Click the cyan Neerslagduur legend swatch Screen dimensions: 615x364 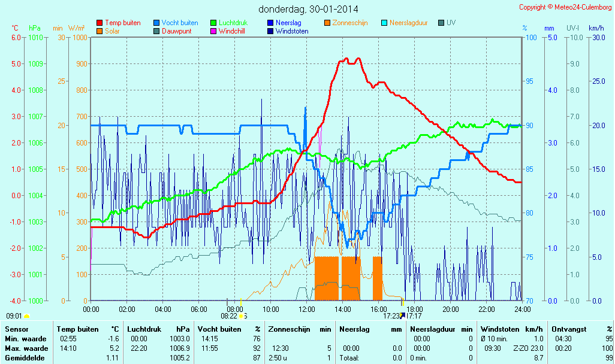(x=384, y=23)
